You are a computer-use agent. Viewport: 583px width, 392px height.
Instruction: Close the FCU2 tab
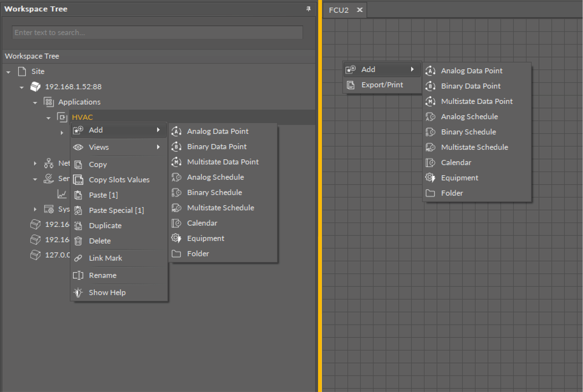[x=359, y=10]
